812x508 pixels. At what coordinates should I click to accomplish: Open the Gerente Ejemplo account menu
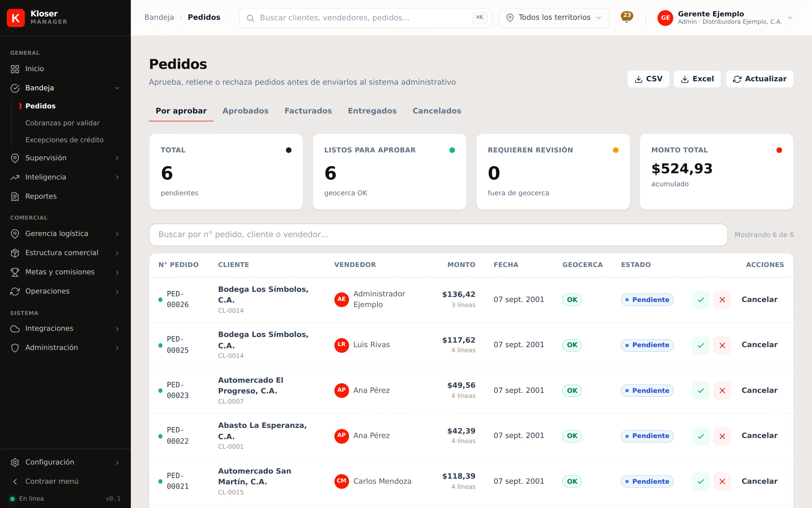pyautogui.click(x=725, y=18)
